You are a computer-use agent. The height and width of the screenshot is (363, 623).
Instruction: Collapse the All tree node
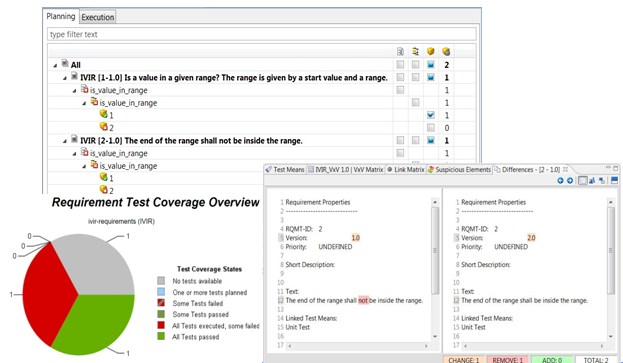55,65
